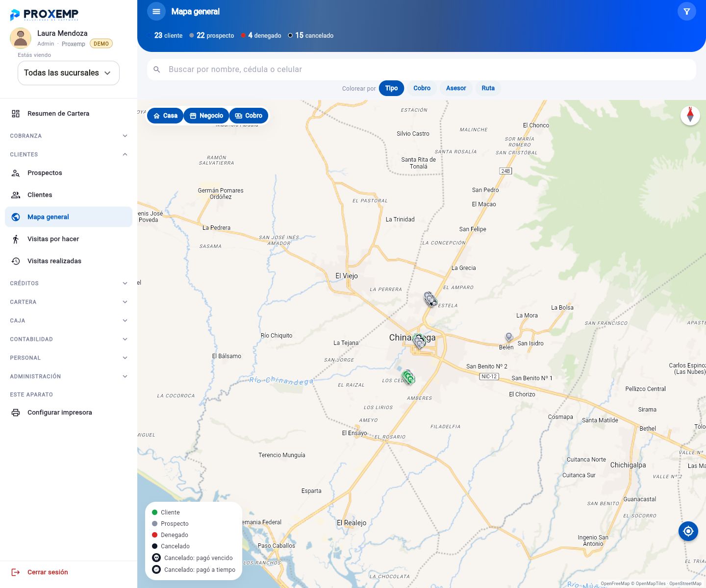This screenshot has width=706, height=588.
Task: Go to Prospectos page
Action: pyautogui.click(x=69, y=173)
